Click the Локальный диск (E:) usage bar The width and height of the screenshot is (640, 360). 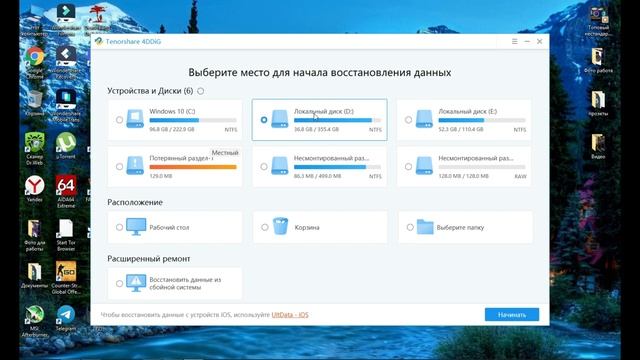tap(482, 120)
